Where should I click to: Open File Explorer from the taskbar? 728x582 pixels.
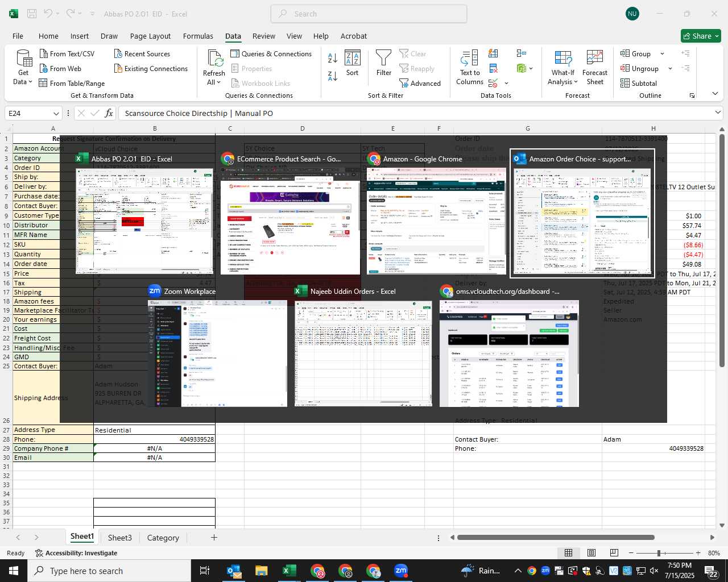pyautogui.click(x=261, y=571)
